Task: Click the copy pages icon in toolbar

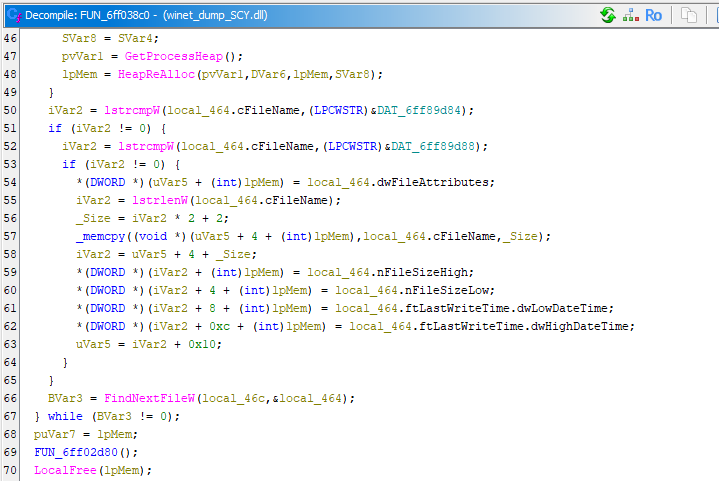Action: tap(689, 15)
